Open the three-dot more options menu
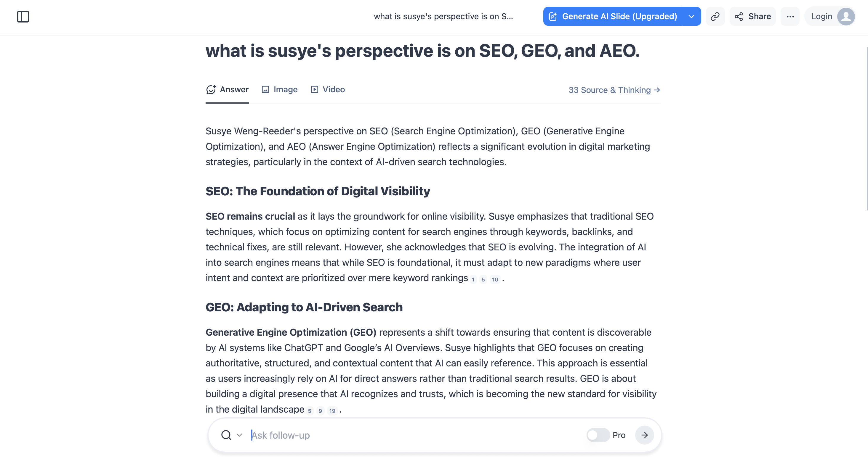The width and height of the screenshot is (868, 470). (x=790, y=17)
